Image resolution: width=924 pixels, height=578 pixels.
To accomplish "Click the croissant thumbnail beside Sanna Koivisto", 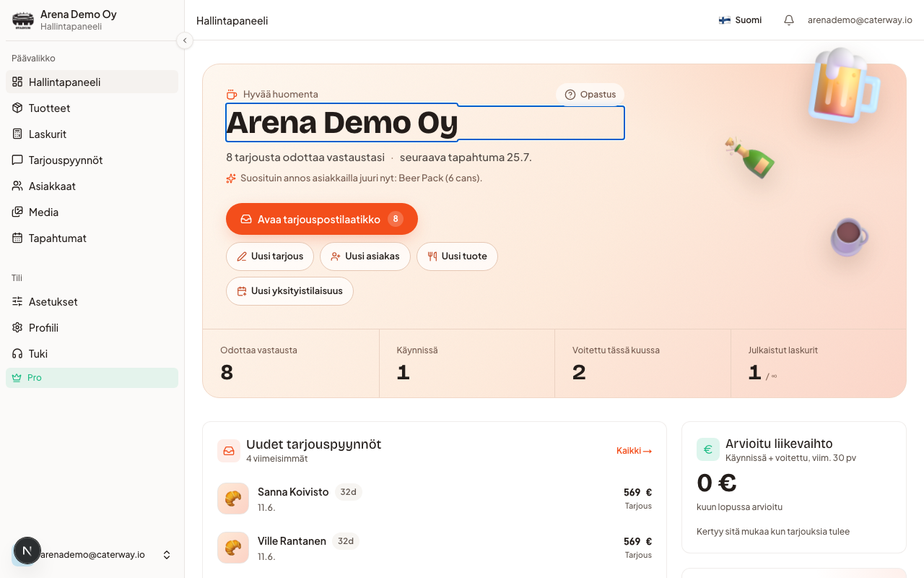I will click(233, 499).
